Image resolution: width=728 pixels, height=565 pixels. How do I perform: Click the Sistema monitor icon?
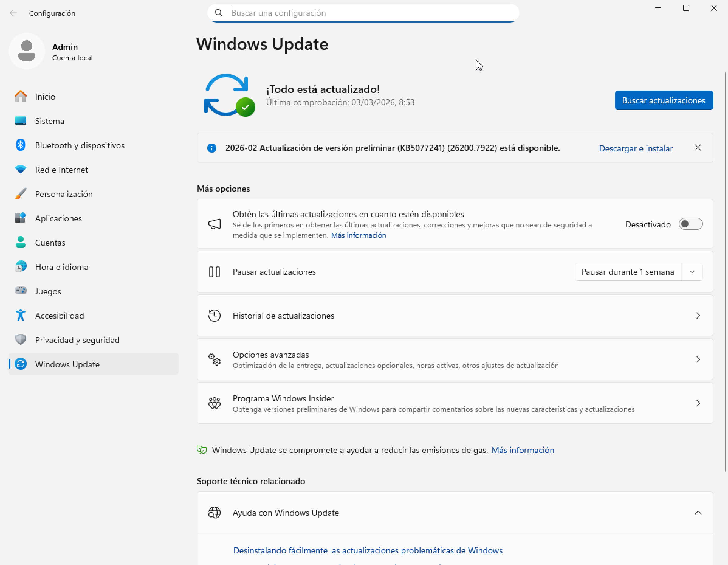21,121
